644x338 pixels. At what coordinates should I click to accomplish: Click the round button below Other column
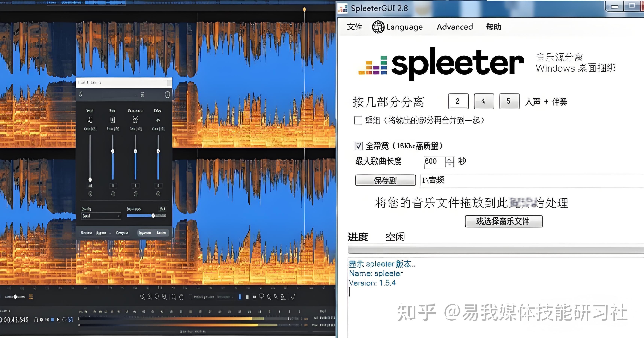158,194
